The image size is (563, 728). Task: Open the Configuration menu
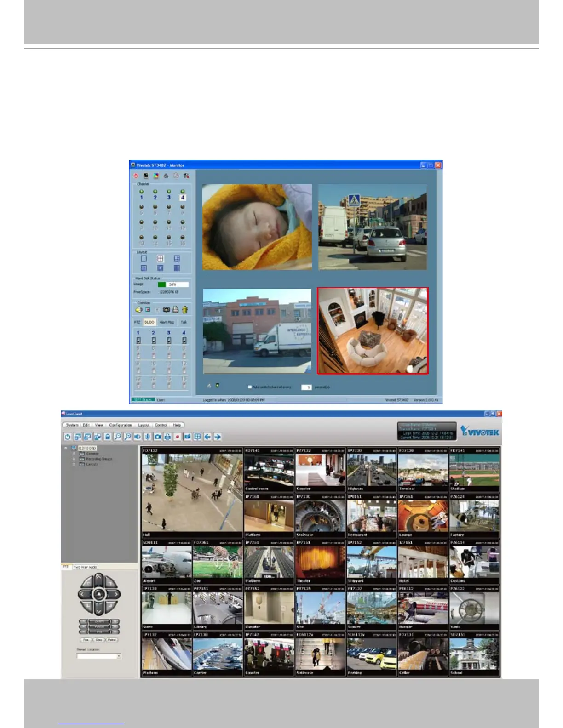[120, 425]
